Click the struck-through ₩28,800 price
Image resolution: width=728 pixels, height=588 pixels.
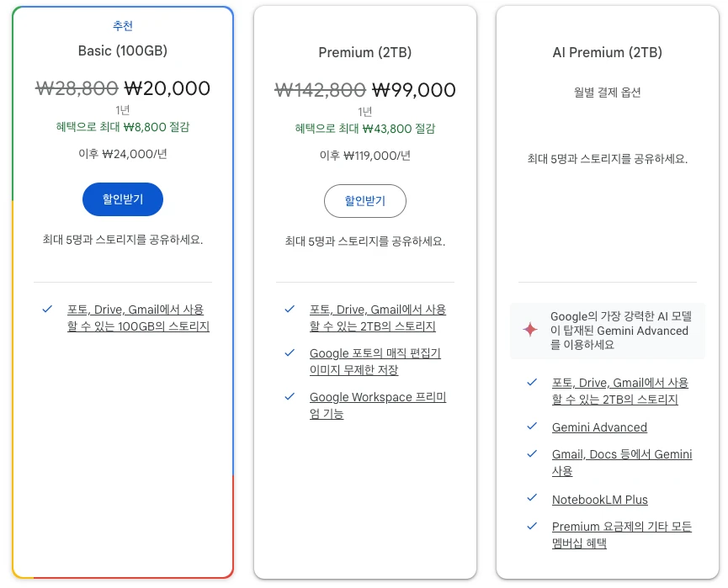pyautogui.click(x=77, y=88)
